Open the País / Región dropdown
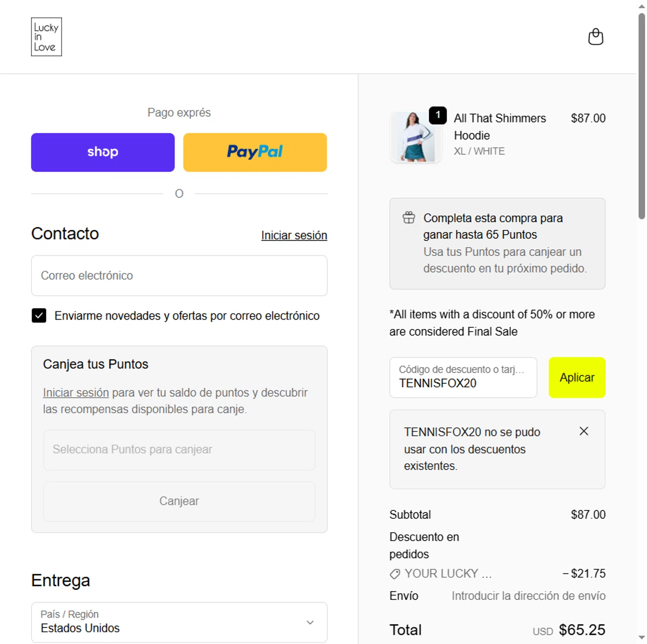 click(179, 622)
